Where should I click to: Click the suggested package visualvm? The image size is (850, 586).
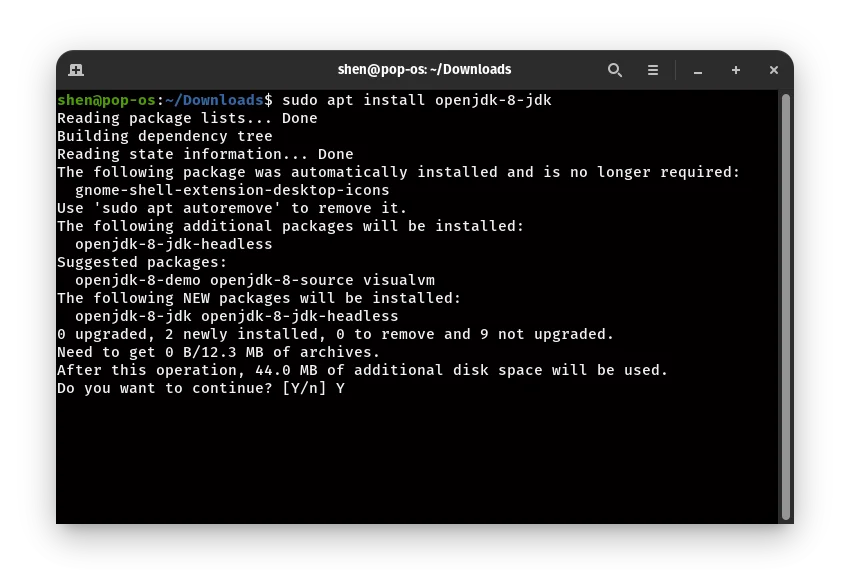tap(398, 280)
